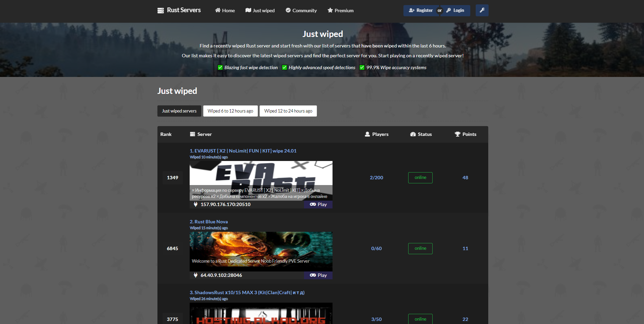Open the wrench tools button

[482, 10]
